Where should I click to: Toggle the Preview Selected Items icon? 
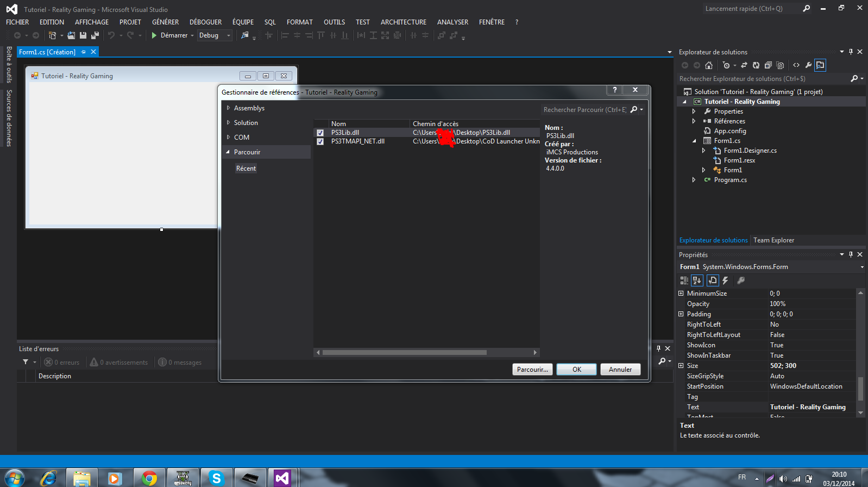pyautogui.click(x=820, y=65)
